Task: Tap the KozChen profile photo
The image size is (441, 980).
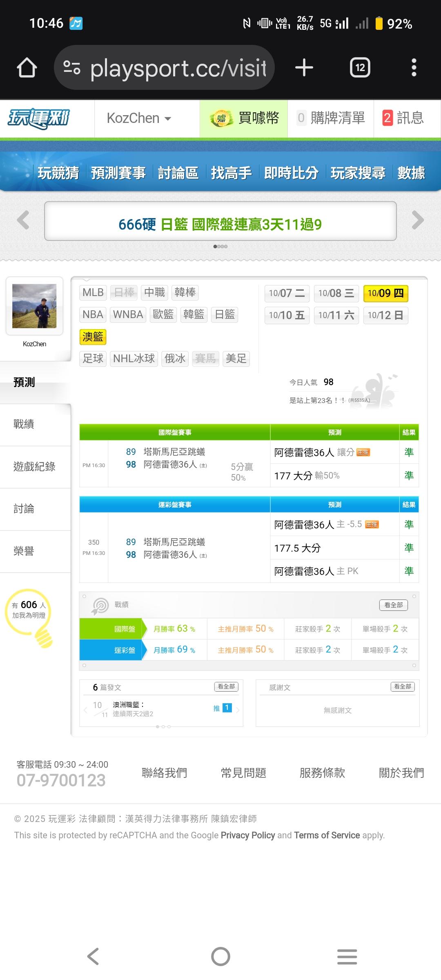Action: click(x=34, y=306)
